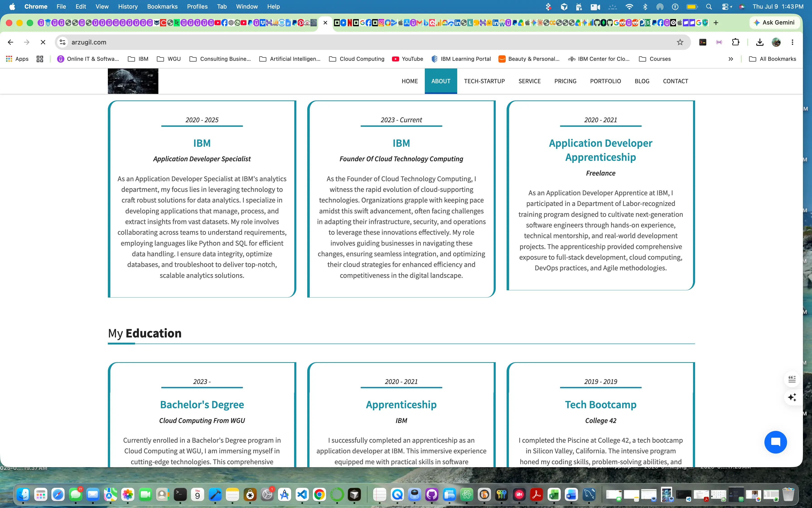812x508 pixels.
Task: Open Wi-Fi status in menu bar
Action: click(629, 6)
